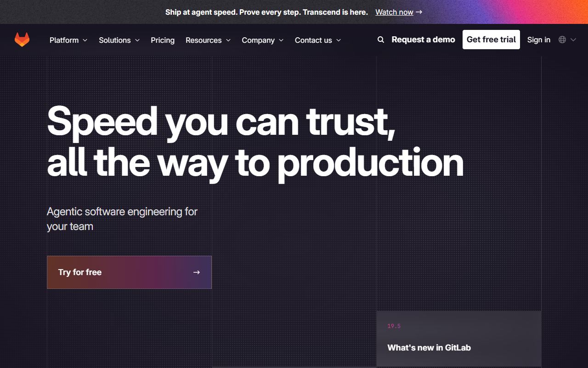
Task: Click the Get free trial button
Action: pos(491,40)
